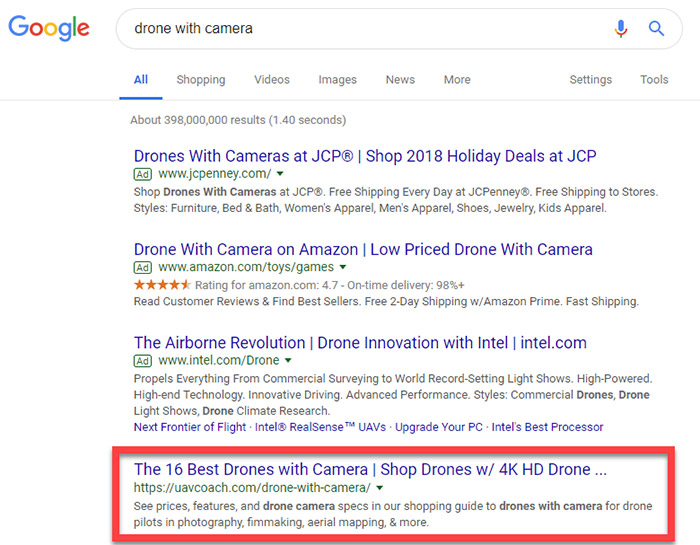Click the magnifying glass search button
This screenshot has width=700, height=545.
(656, 29)
